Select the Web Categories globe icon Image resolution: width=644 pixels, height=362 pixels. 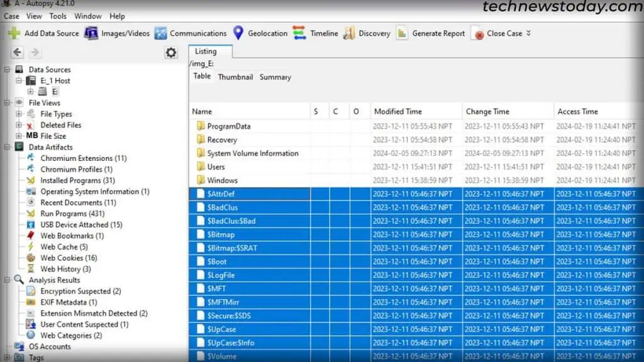tap(31, 335)
